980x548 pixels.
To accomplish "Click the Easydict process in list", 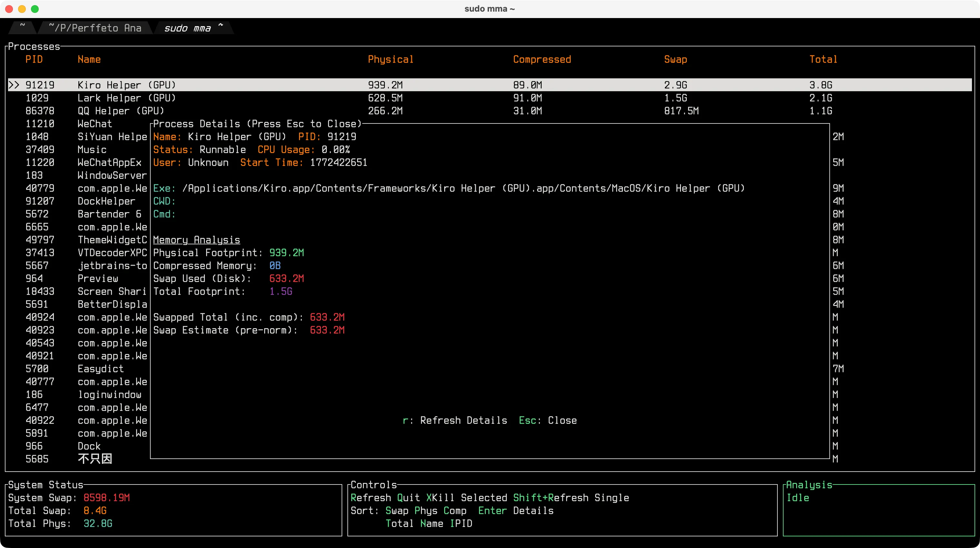I will click(x=100, y=369).
